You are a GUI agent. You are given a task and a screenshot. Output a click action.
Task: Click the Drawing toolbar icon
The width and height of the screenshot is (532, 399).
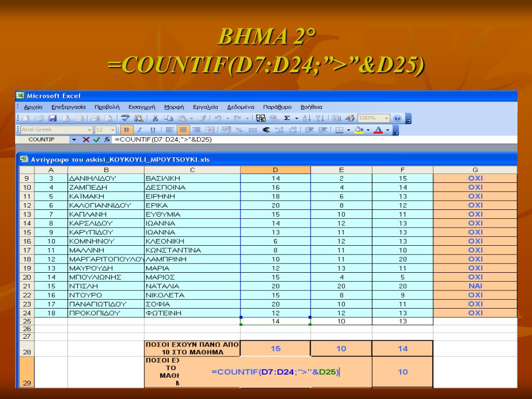350,118
